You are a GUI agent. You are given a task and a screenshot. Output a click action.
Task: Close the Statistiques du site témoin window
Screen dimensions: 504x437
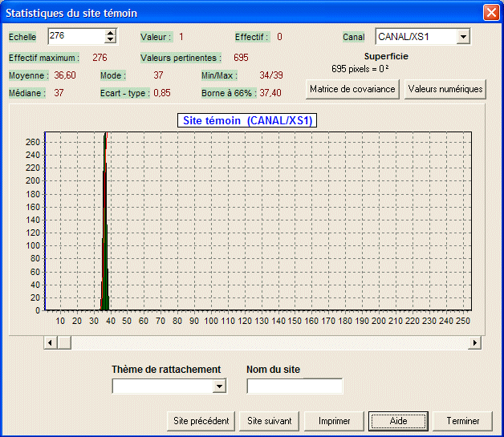490,13
